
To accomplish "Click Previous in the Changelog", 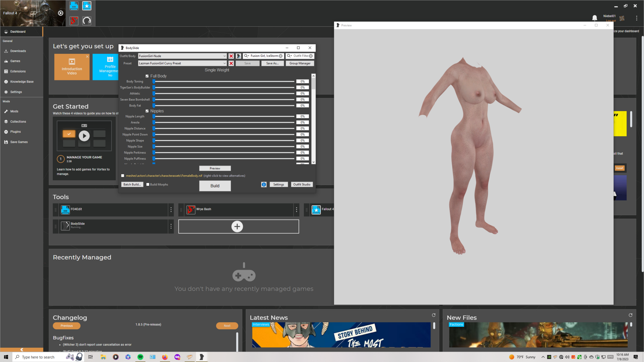I will click(x=66, y=326).
